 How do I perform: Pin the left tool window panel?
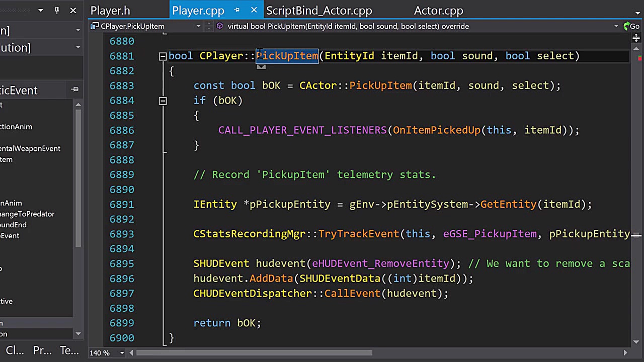(57, 10)
